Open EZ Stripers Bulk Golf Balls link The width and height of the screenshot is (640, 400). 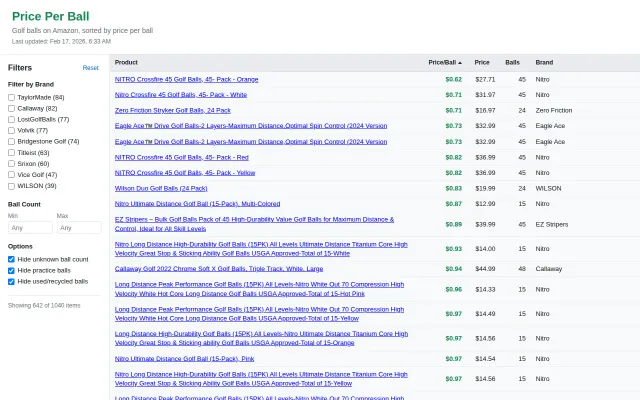(x=254, y=224)
